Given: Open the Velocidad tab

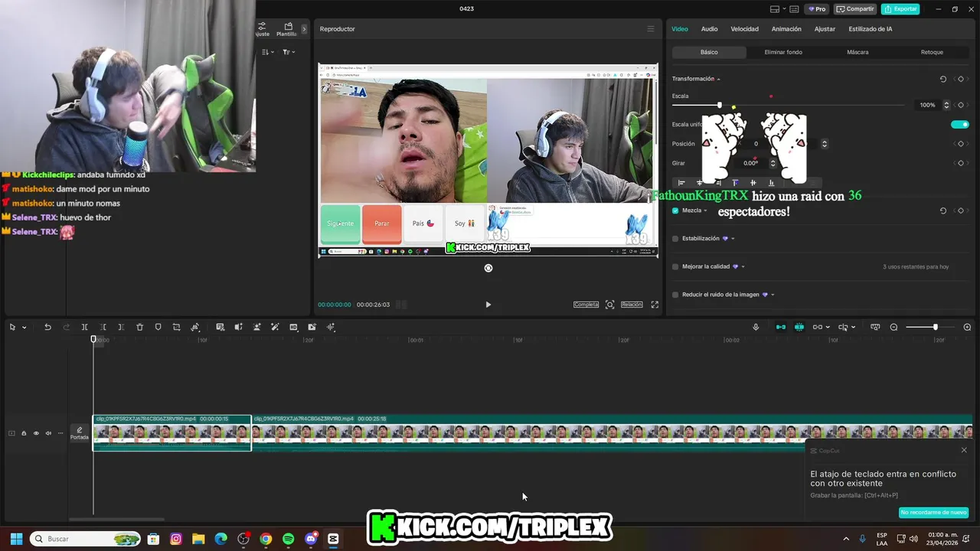Looking at the screenshot, I should [x=744, y=29].
